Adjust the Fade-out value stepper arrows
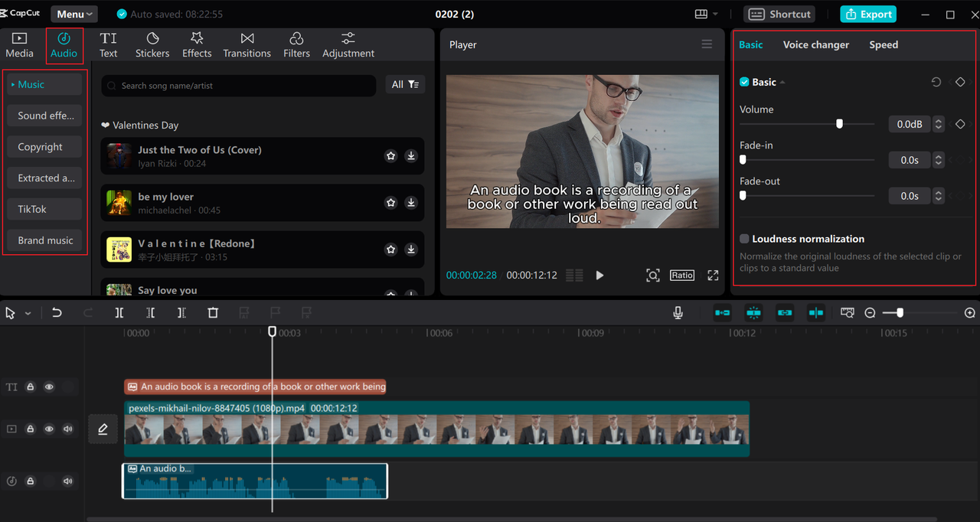 (x=939, y=196)
